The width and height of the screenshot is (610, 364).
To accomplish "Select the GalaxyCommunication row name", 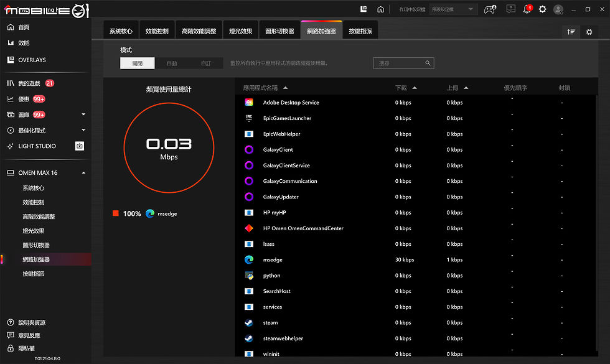I will point(290,181).
